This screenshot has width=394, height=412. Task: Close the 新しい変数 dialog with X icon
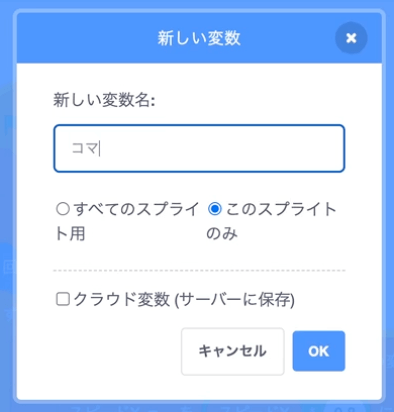tap(351, 38)
